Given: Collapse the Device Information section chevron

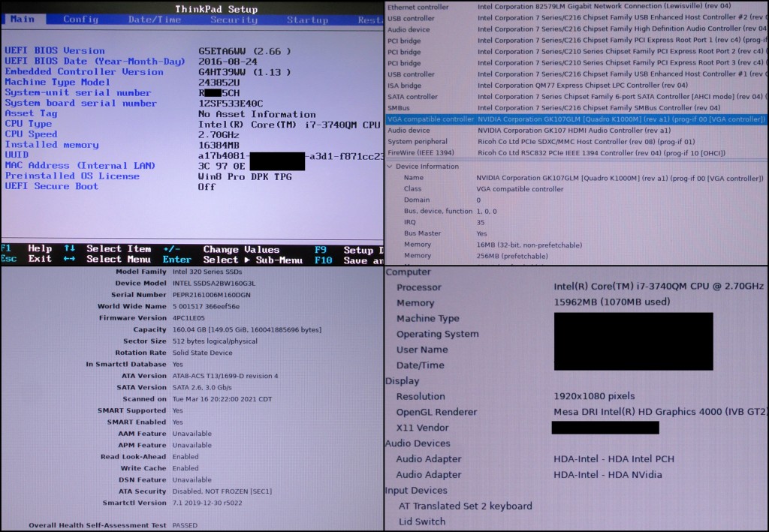Looking at the screenshot, I should click(x=390, y=167).
